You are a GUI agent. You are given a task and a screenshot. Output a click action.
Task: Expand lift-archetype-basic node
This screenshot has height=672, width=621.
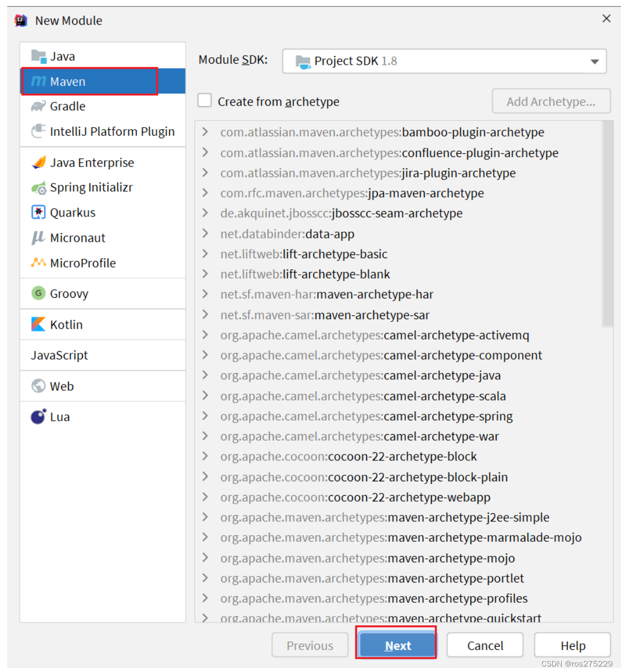click(205, 254)
